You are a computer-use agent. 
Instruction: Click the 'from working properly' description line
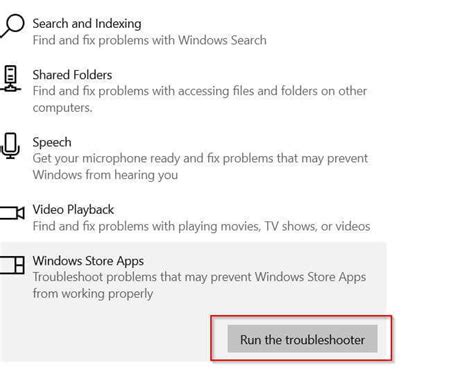pos(93,294)
